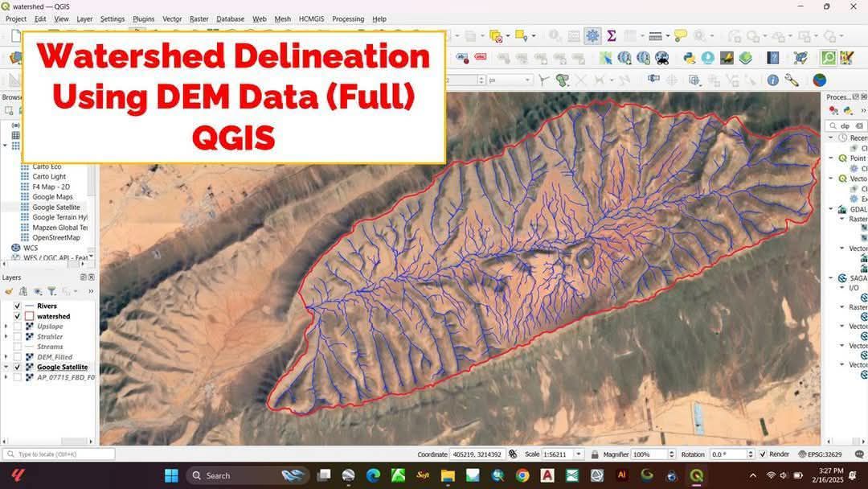Image resolution: width=868 pixels, height=489 pixels.
Task: Open Statistical Summary sigma tool
Action: pos(611,36)
